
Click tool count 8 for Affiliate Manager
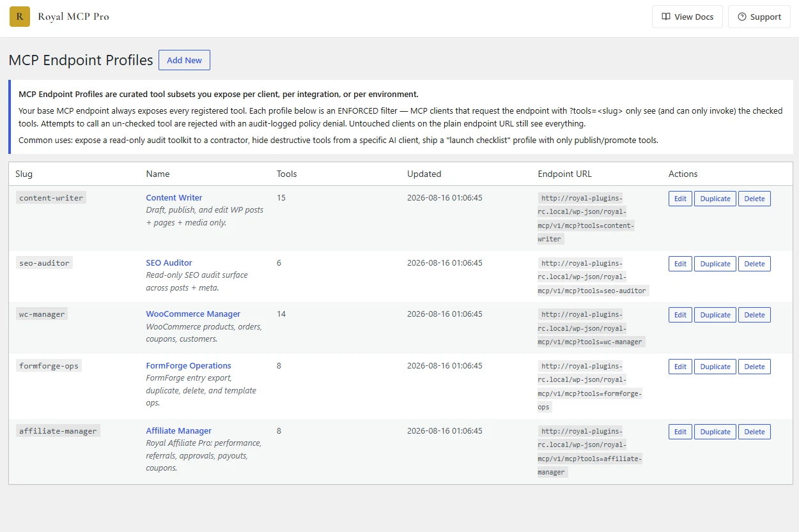[279, 431]
